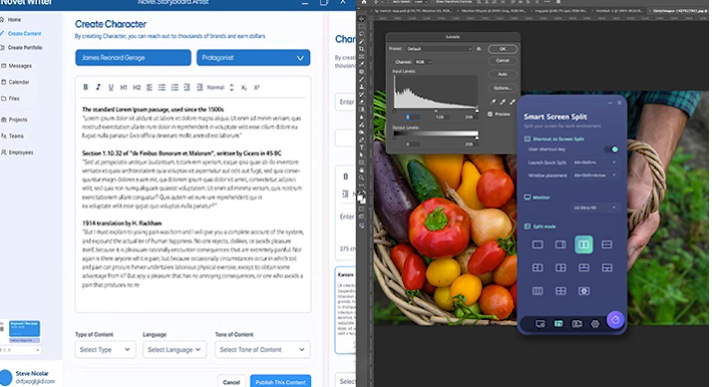712x387 pixels.
Task: Expand the Select Language dropdown
Action: point(174,349)
